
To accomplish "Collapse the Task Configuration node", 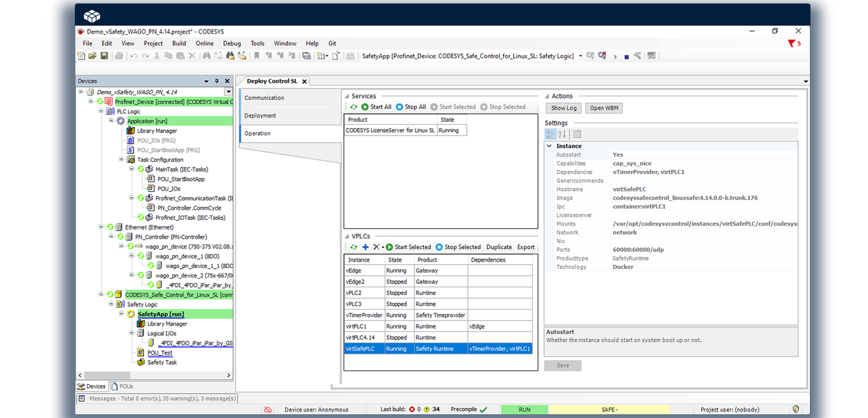I will [122, 160].
